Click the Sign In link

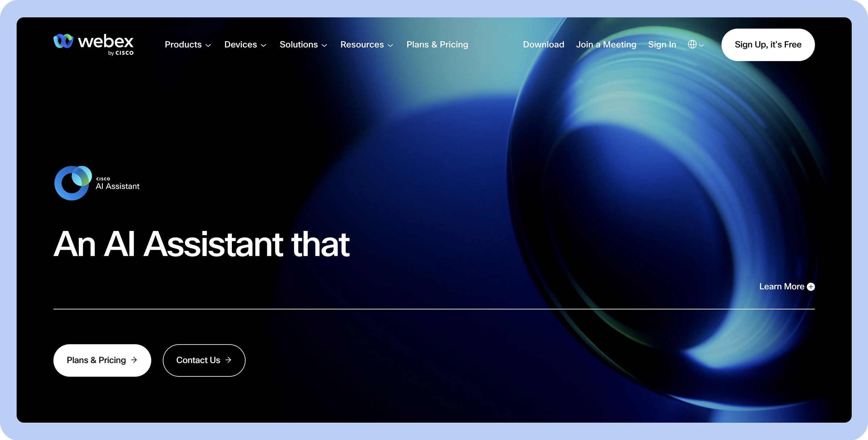click(x=662, y=44)
